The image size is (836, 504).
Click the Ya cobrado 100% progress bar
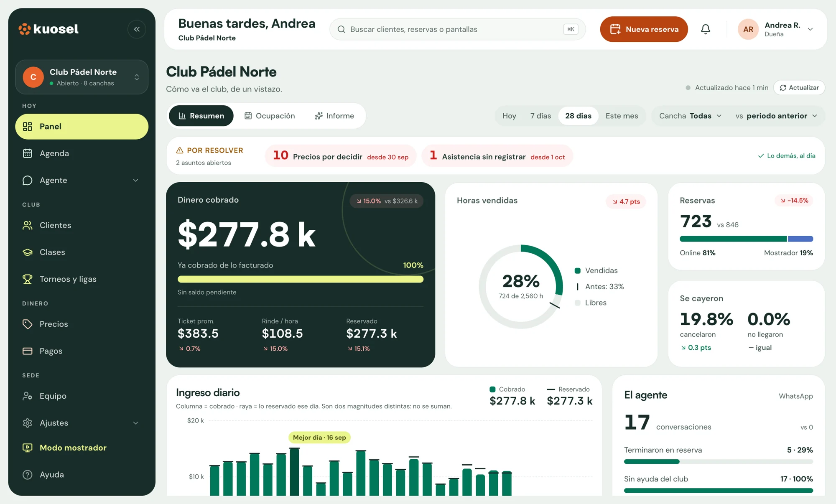(301, 279)
